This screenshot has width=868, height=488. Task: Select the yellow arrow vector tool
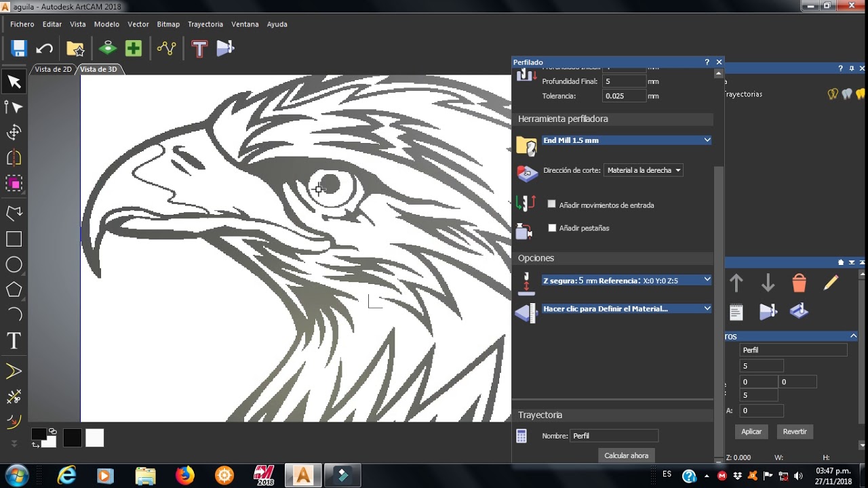14,371
